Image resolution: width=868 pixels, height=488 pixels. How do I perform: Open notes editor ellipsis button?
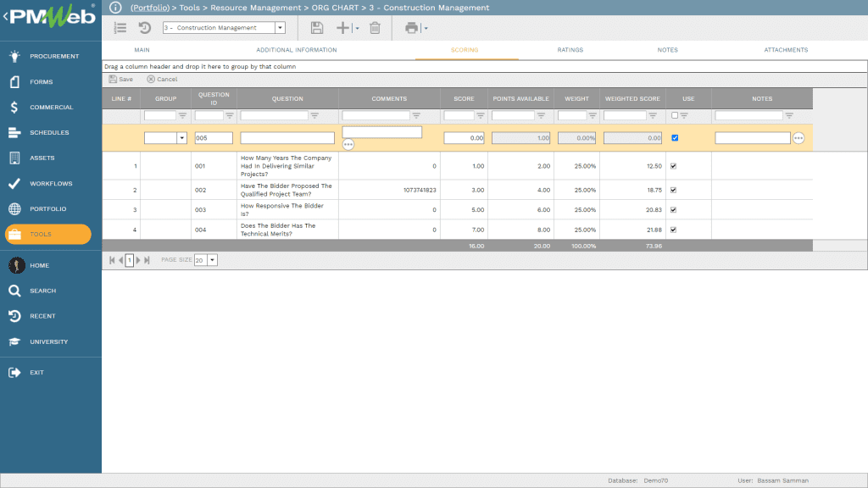(x=798, y=138)
